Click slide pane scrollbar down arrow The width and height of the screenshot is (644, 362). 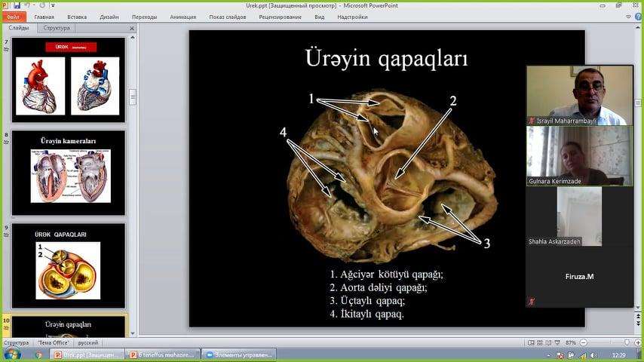(133, 333)
